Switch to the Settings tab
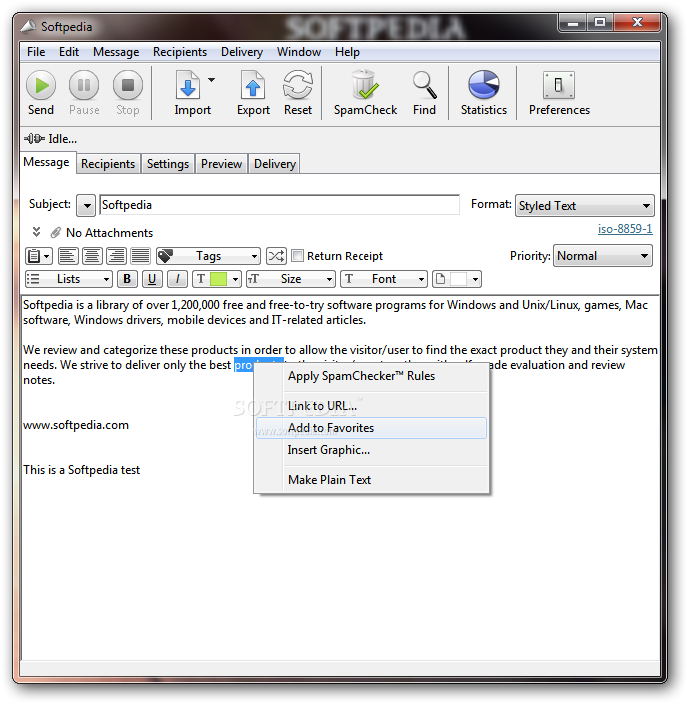This screenshot has width=688, height=704. [x=168, y=164]
